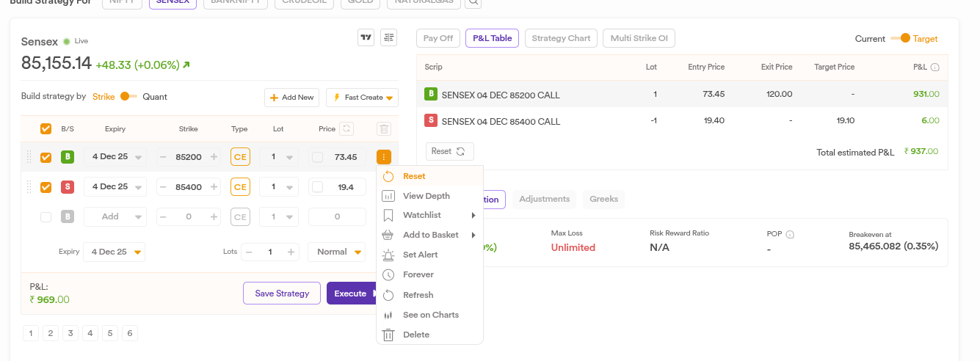
Task: Increase the 85200 strike with plus stepper
Action: tap(214, 157)
